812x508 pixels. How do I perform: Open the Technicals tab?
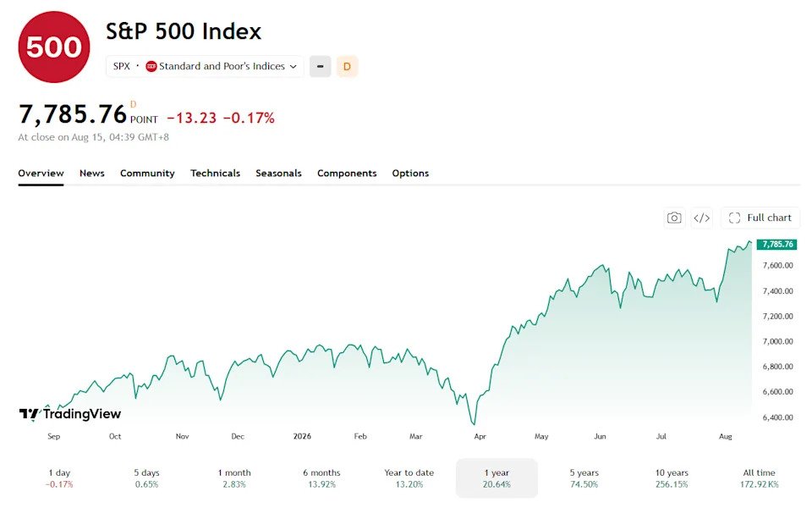tap(215, 173)
